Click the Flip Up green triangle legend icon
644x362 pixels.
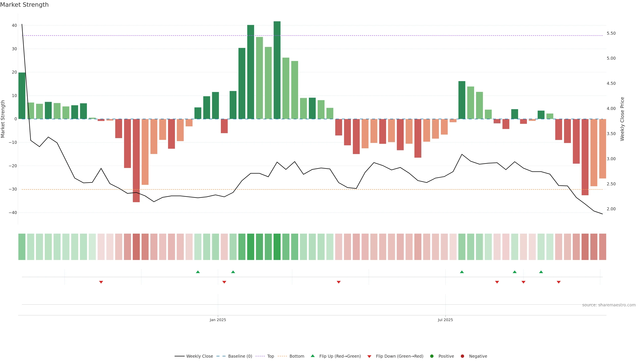tap(312, 356)
